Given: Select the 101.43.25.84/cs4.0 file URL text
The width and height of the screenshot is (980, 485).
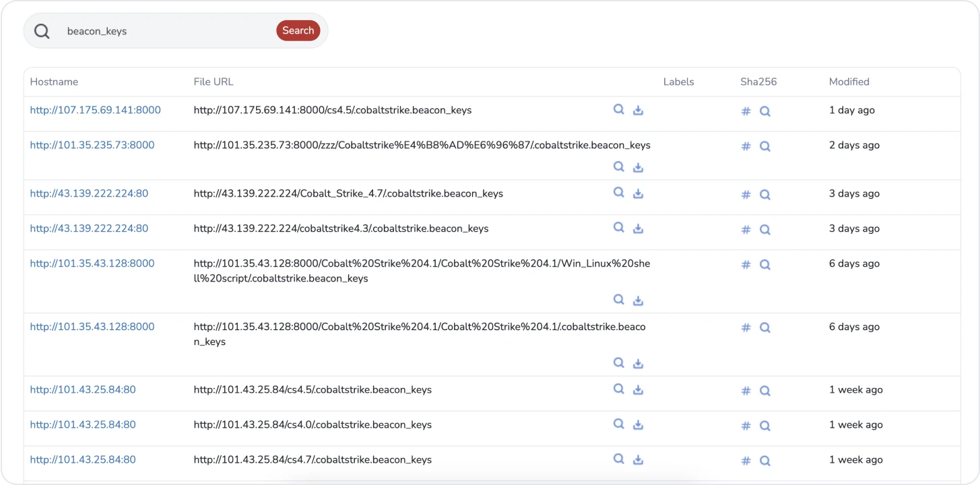Looking at the screenshot, I should pyautogui.click(x=313, y=424).
